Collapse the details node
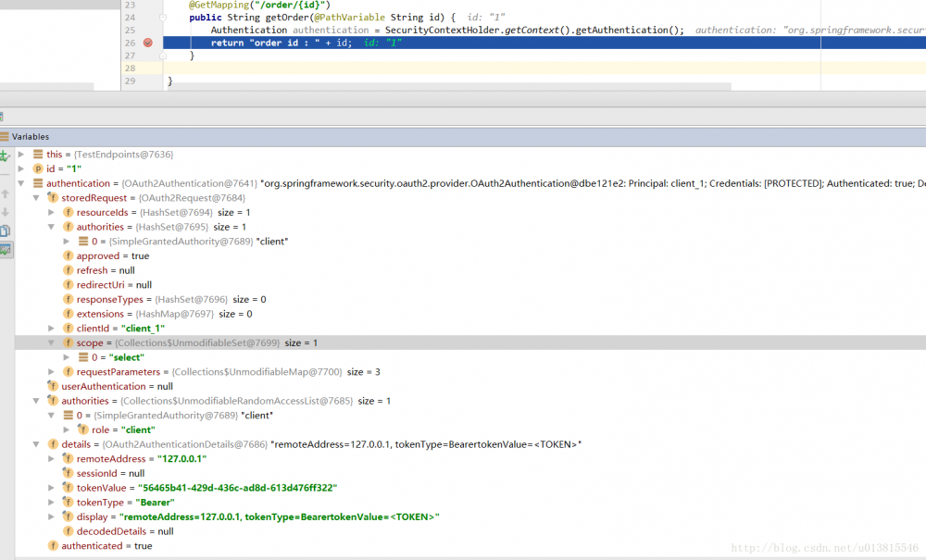The height and width of the screenshot is (560, 926). pos(35,443)
